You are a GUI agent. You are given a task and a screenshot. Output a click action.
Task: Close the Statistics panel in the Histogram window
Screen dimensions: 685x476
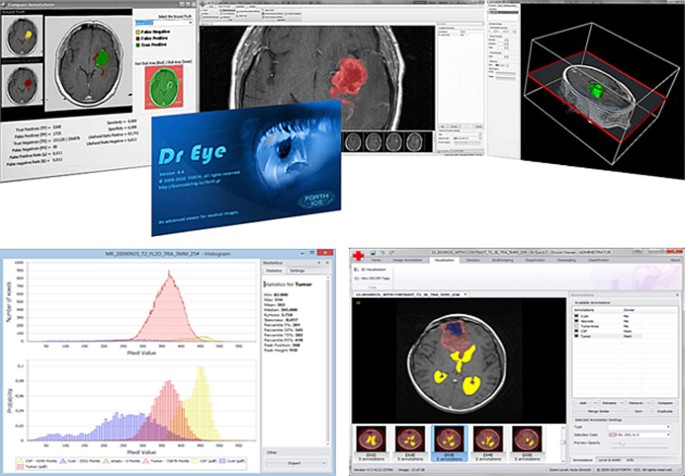(x=327, y=263)
